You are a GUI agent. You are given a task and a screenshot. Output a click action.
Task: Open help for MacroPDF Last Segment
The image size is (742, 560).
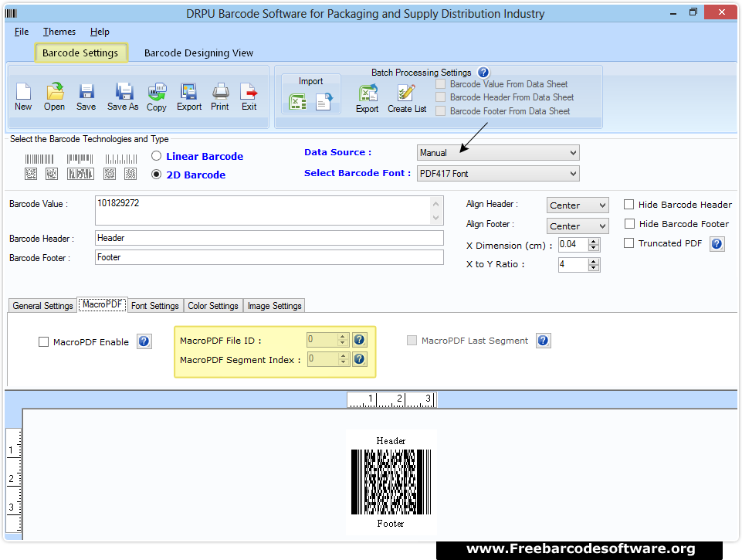tap(544, 341)
